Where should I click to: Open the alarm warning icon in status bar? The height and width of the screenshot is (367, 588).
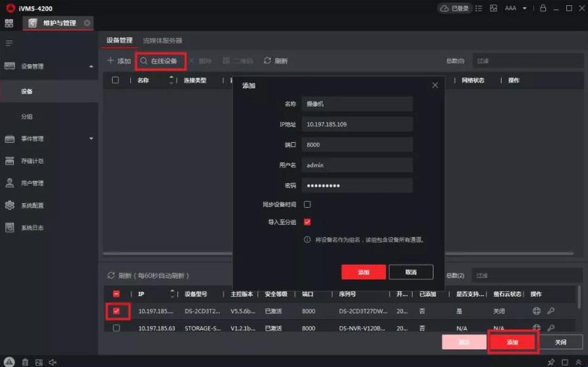click(x=9, y=362)
